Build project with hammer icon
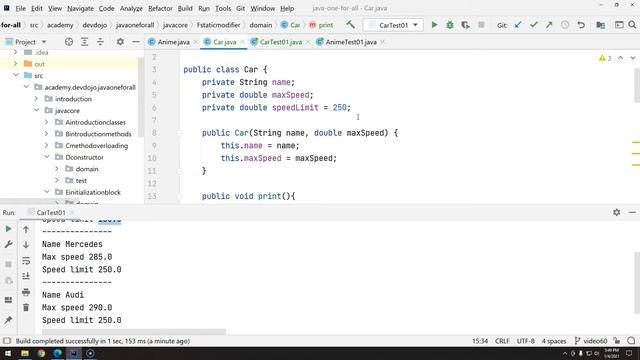The image size is (640, 360). (350, 25)
